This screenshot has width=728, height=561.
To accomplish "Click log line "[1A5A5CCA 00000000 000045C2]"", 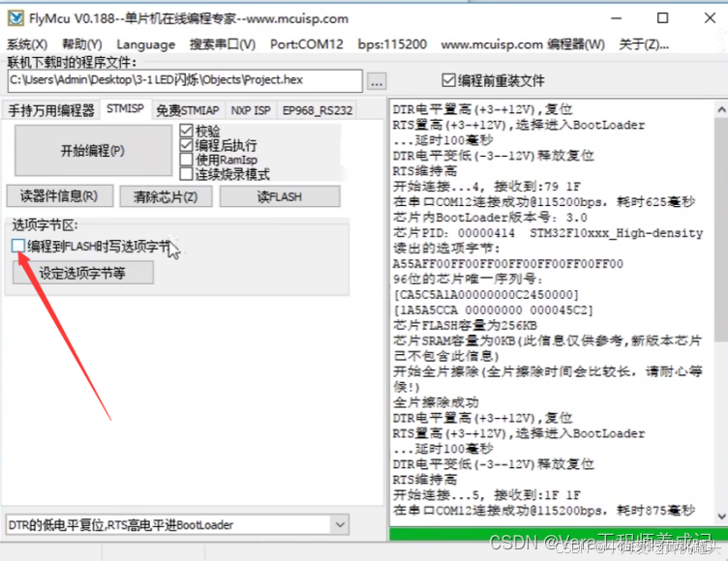I will point(494,310).
